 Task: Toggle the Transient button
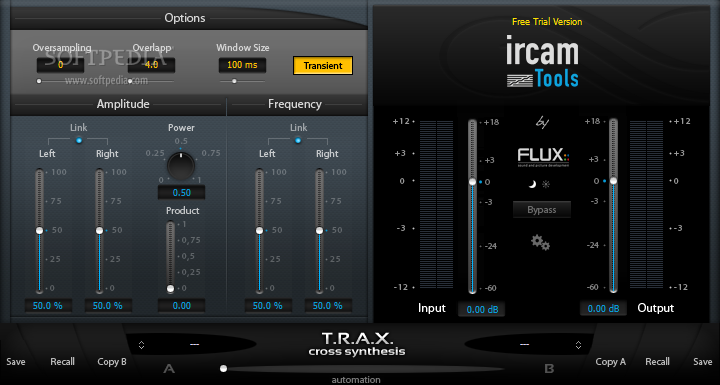[323, 66]
